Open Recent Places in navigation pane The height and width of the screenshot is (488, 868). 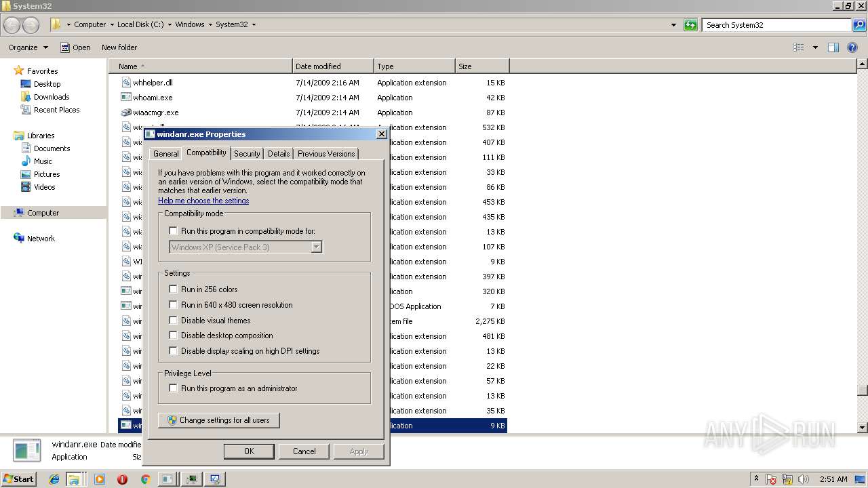click(x=50, y=110)
